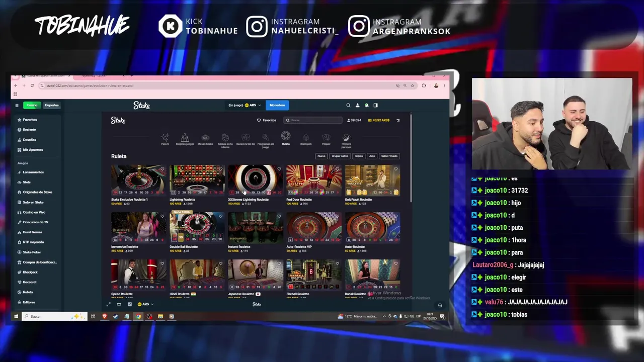Favorite Instant Roulette with heart

(279, 216)
